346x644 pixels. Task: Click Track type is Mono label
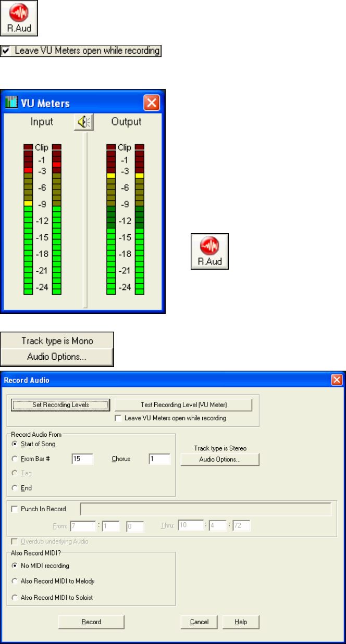click(57, 341)
